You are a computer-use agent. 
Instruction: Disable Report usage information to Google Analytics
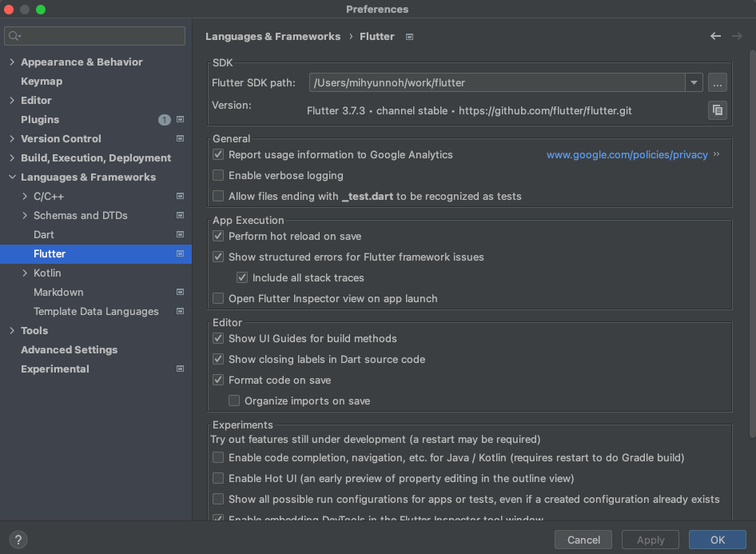218,154
